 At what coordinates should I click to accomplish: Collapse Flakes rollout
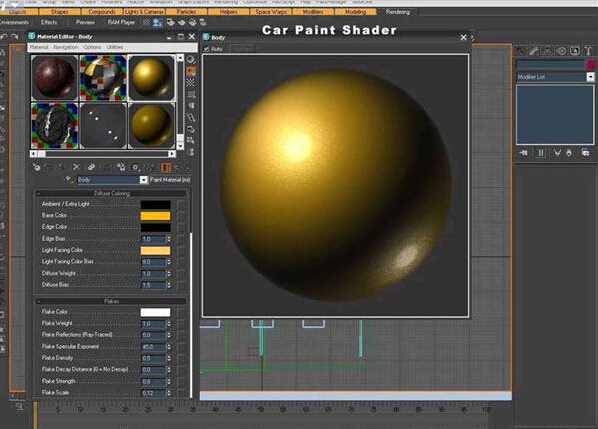pos(111,301)
